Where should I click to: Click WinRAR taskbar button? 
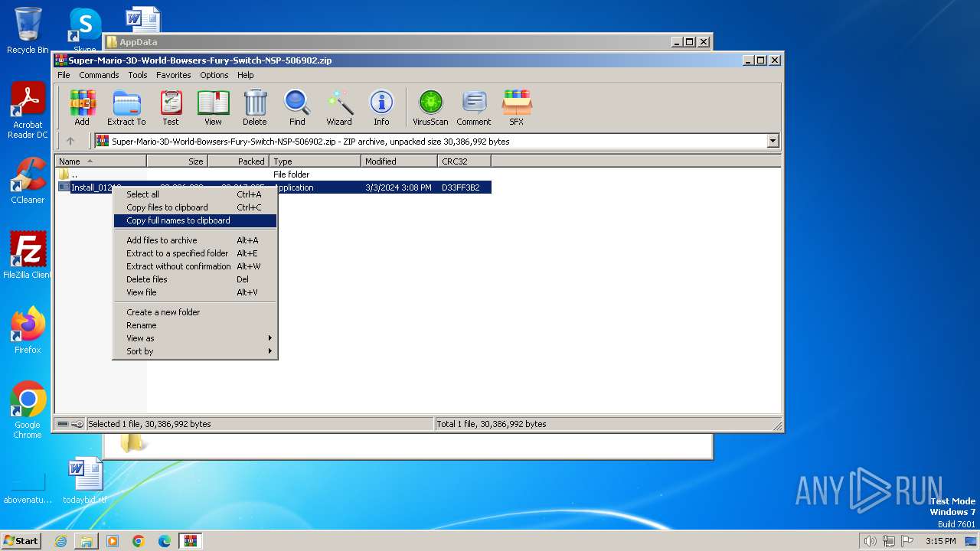(191, 541)
